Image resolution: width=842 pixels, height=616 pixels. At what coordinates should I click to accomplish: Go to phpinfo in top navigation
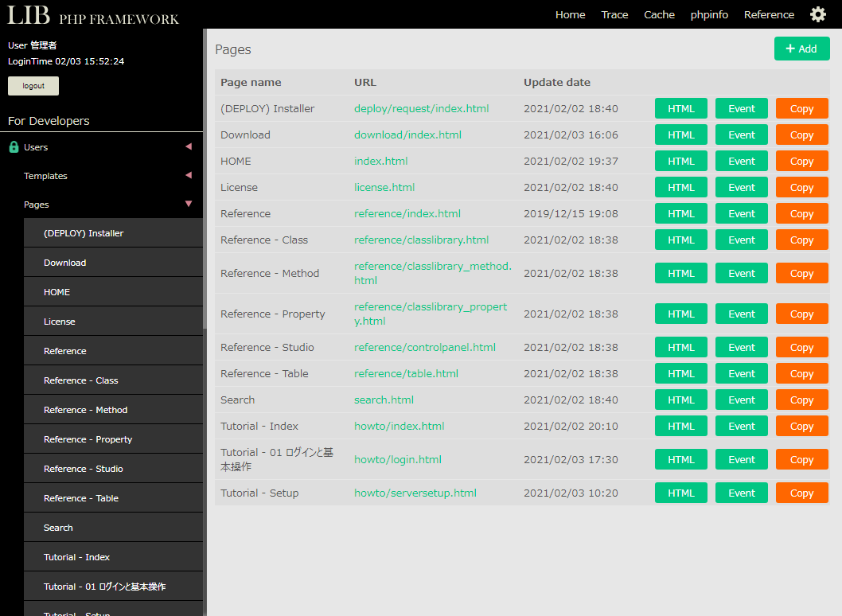tap(709, 14)
